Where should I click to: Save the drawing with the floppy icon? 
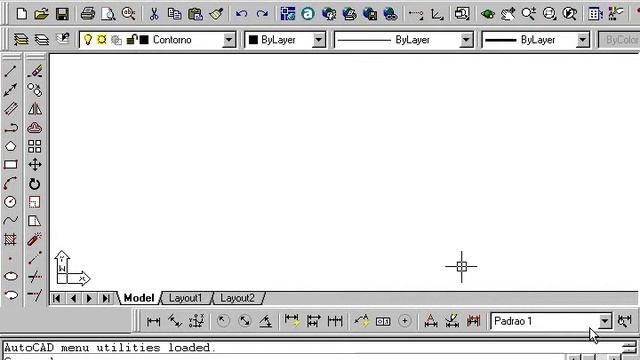pyautogui.click(x=62, y=14)
